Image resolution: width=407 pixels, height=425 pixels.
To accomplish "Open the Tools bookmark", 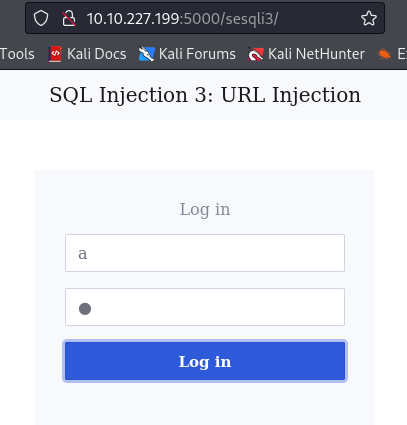I will pos(17,54).
